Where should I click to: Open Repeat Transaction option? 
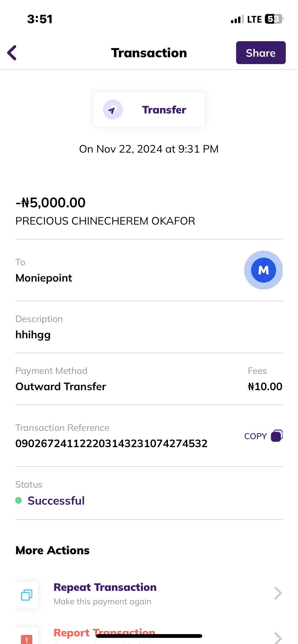105,588
